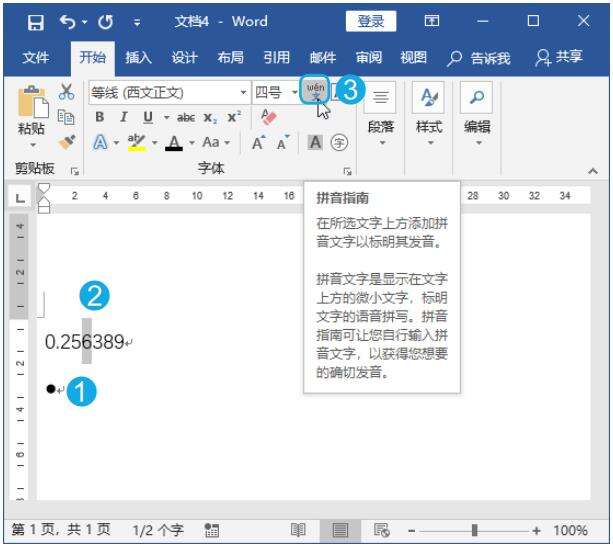
Task: Open the 样式 styles gallery
Action: click(429, 115)
